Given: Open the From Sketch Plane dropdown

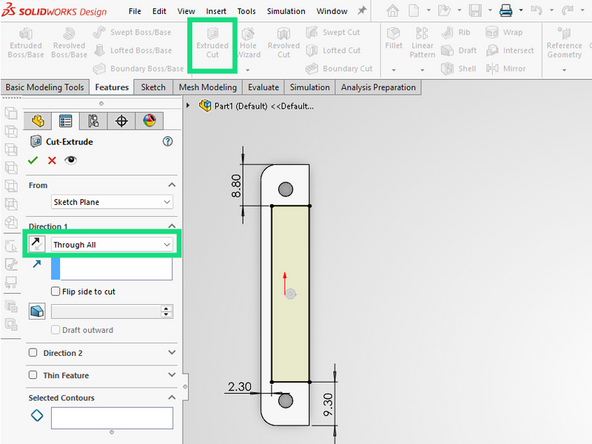Looking at the screenshot, I should (112, 202).
